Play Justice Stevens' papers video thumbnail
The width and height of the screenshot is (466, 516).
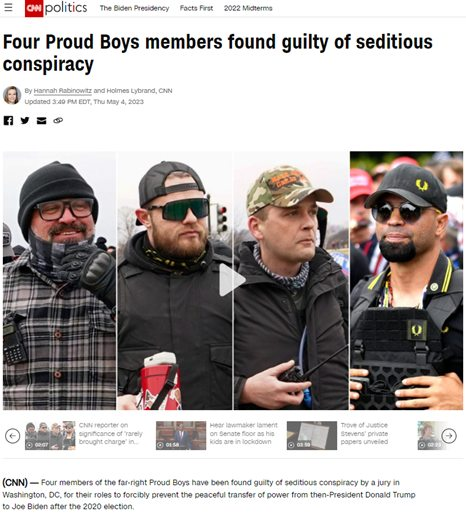(312, 436)
